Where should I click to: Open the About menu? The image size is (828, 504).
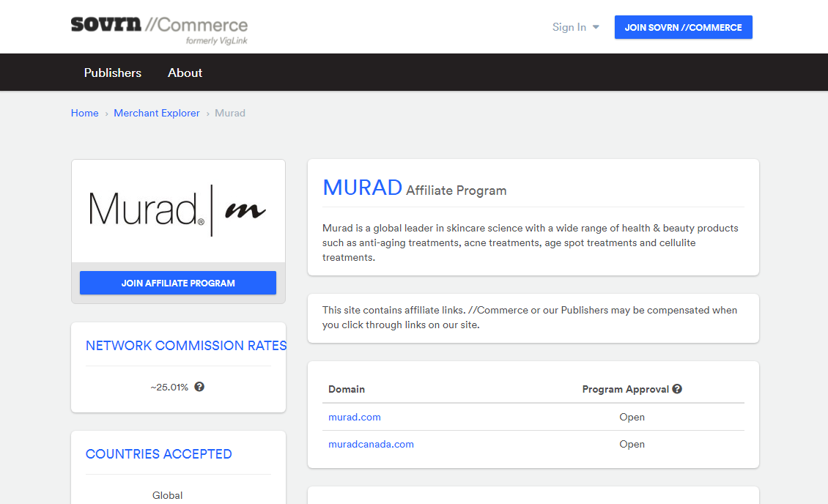tap(185, 73)
